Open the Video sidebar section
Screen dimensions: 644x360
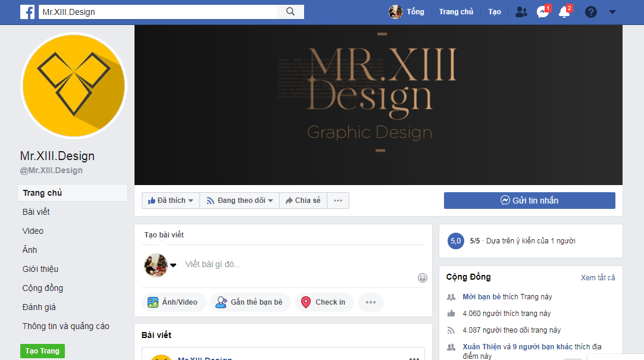click(x=33, y=231)
